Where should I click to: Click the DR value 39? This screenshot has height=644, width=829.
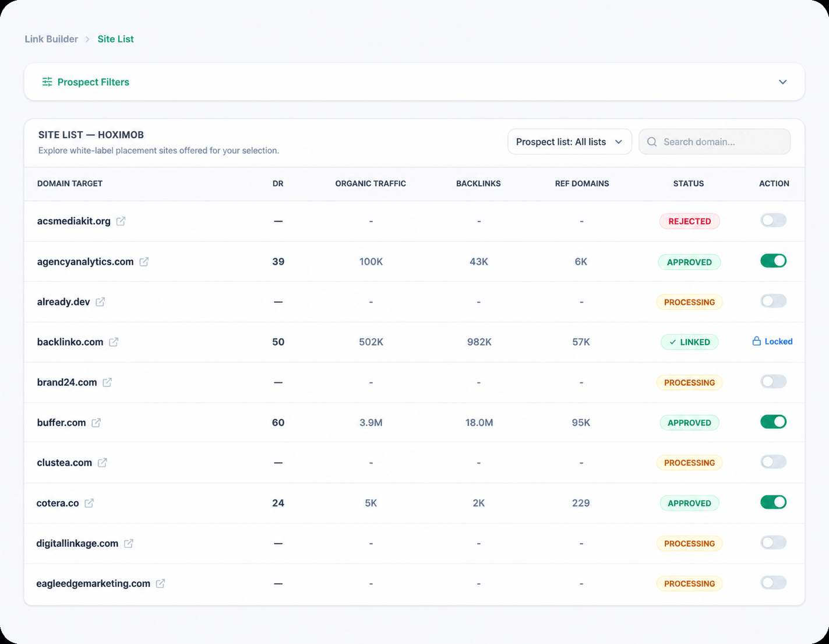pyautogui.click(x=278, y=262)
